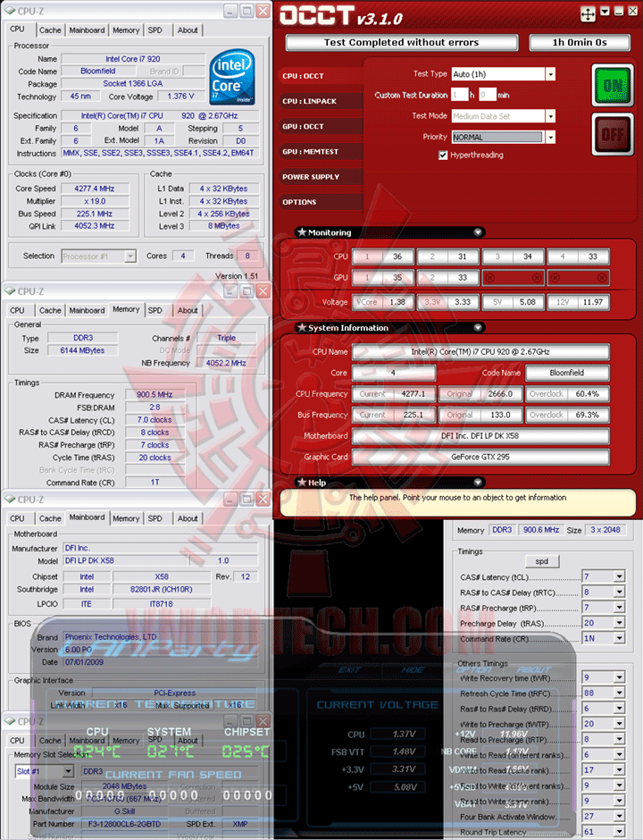Click the VCore voltage reading 1.38

(x=397, y=302)
